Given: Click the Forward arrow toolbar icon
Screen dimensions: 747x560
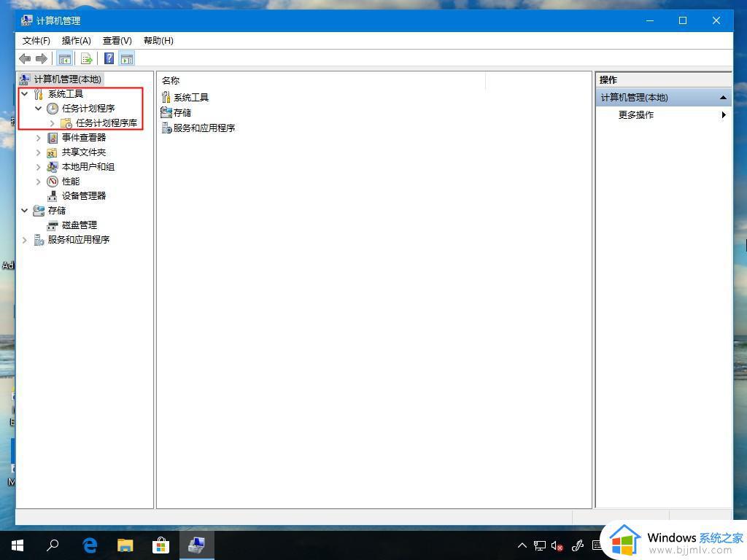Looking at the screenshot, I should [x=42, y=58].
